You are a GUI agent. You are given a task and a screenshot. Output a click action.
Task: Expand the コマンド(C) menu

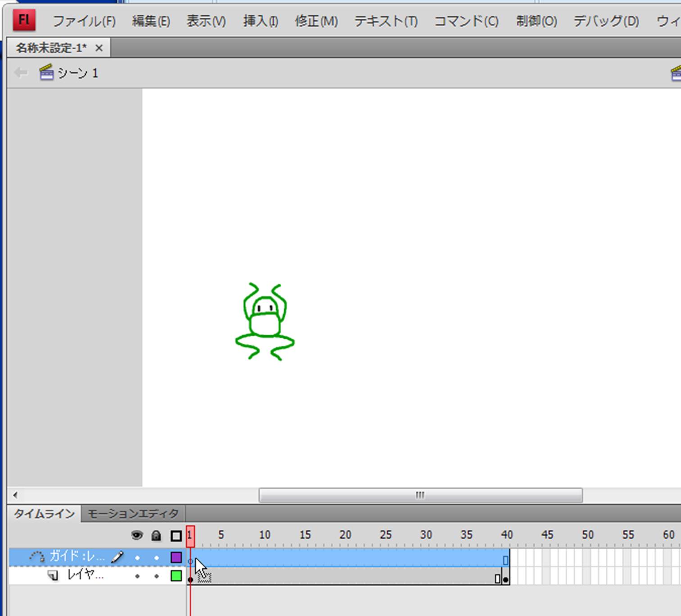pos(466,21)
